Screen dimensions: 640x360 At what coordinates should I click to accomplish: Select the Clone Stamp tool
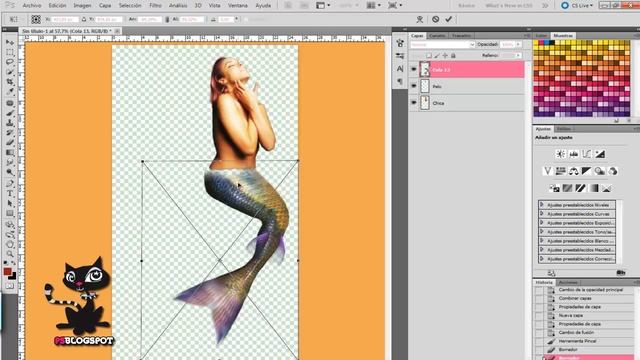(x=10, y=123)
